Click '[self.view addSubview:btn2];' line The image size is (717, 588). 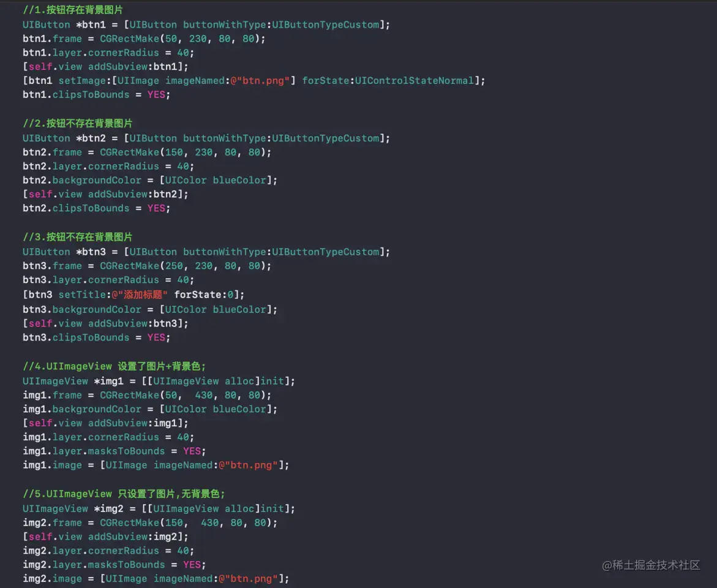point(106,194)
